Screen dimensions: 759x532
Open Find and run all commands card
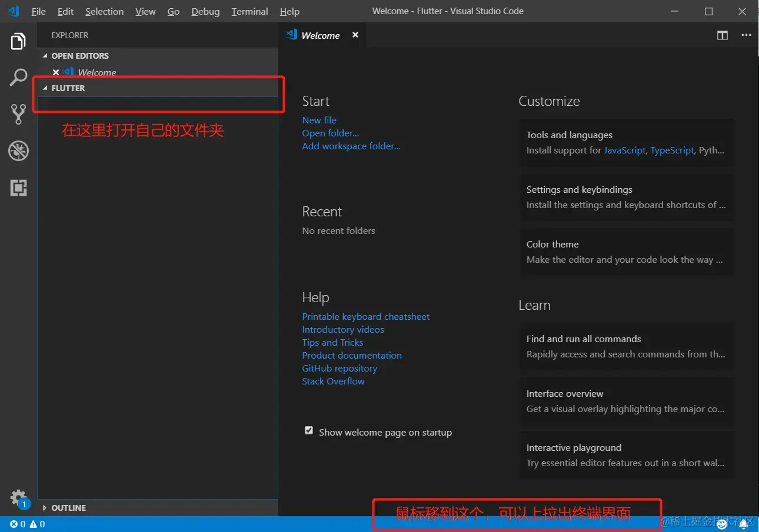[627, 346]
